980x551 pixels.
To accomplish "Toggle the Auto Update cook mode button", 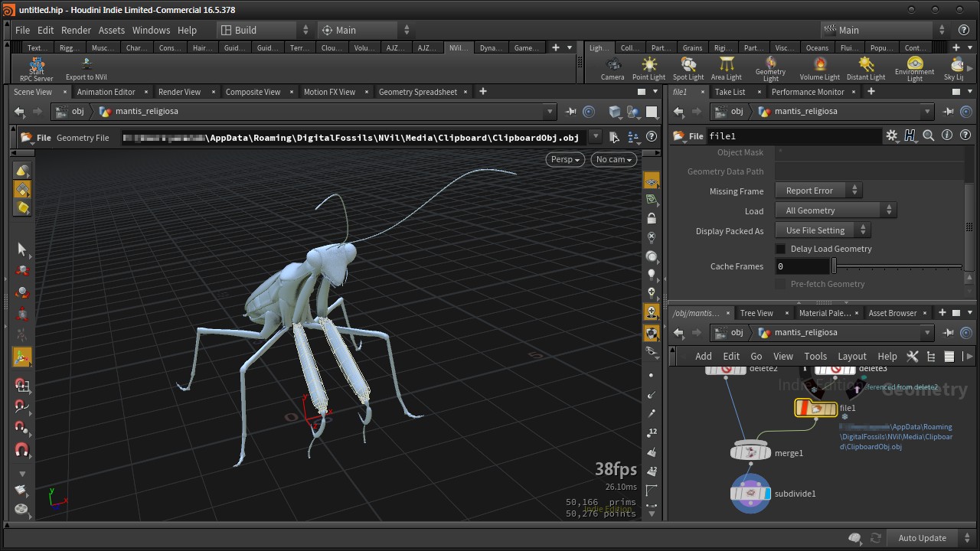I will [922, 538].
